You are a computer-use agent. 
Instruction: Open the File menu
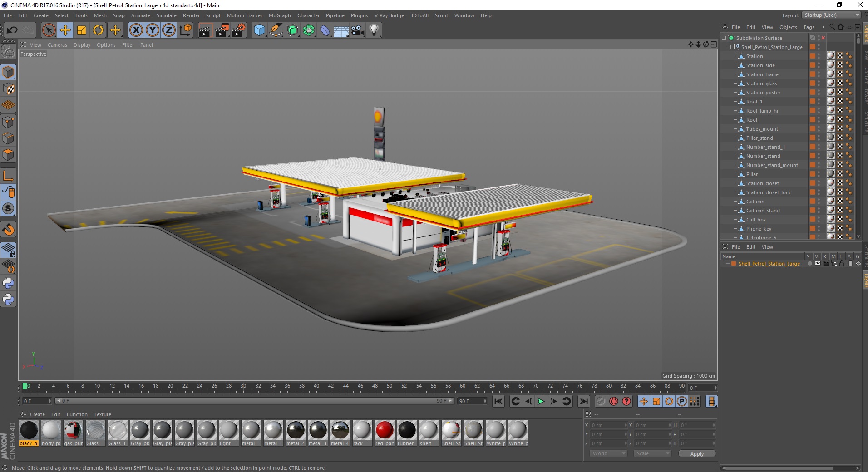pyautogui.click(x=8, y=15)
